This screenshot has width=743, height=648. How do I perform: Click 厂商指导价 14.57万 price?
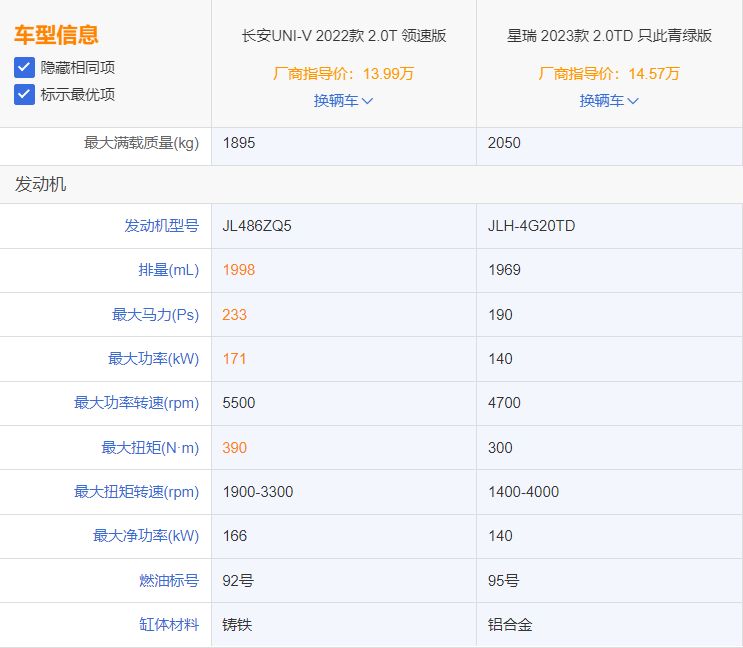(x=609, y=73)
